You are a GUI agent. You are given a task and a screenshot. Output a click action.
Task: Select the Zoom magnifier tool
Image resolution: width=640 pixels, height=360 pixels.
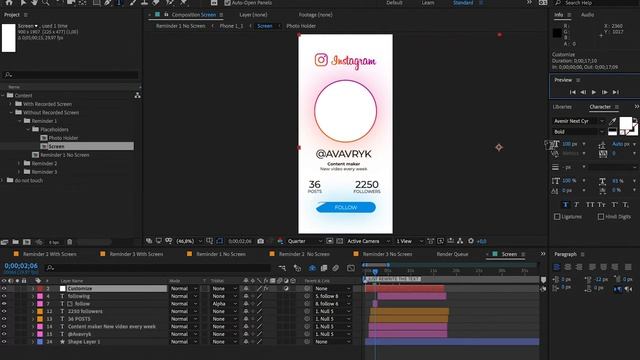pos(46,2)
